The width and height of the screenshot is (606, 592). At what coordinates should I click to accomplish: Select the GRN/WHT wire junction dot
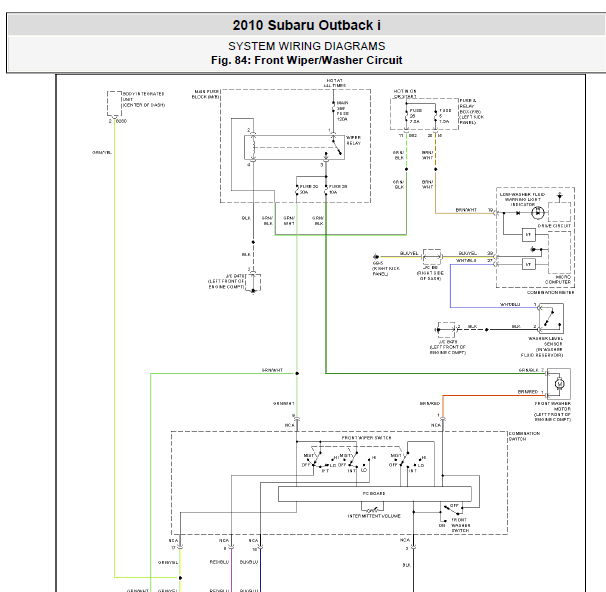(x=297, y=373)
